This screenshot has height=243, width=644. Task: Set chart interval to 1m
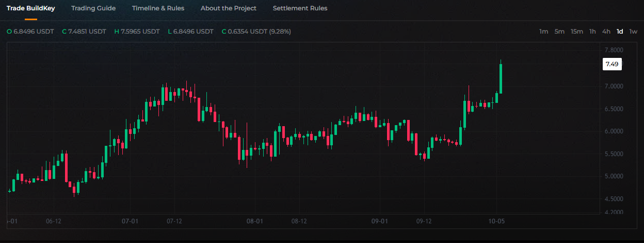[543, 32]
